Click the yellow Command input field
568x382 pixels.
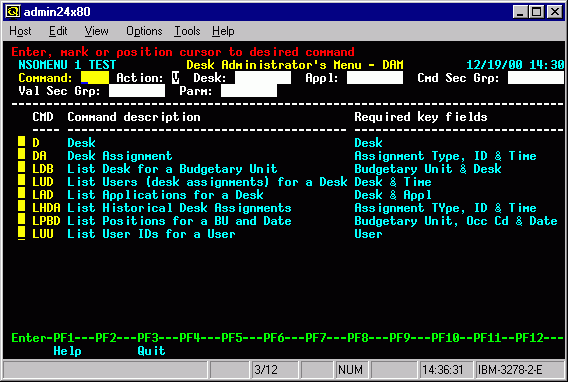95,77
